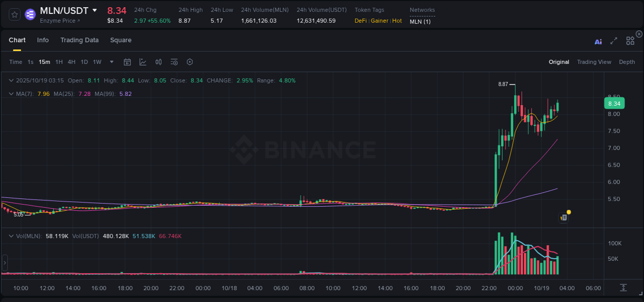The image size is (644, 302).
Task: Toggle the favorite star for MLN/USDT
Action: 14,14
